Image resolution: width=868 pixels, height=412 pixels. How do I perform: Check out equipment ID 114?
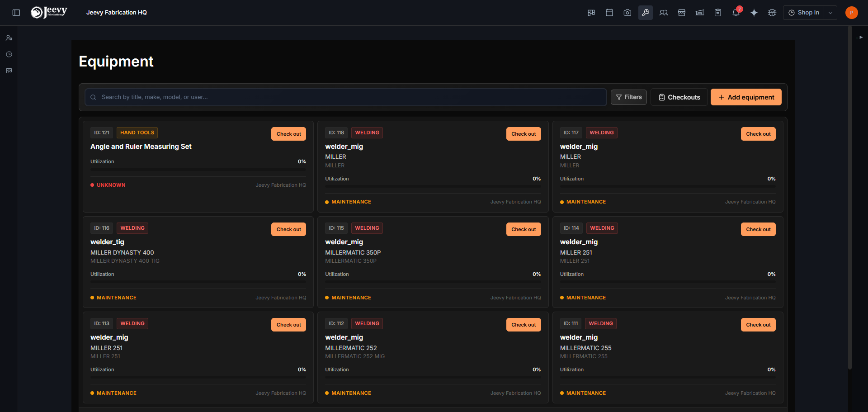click(758, 229)
